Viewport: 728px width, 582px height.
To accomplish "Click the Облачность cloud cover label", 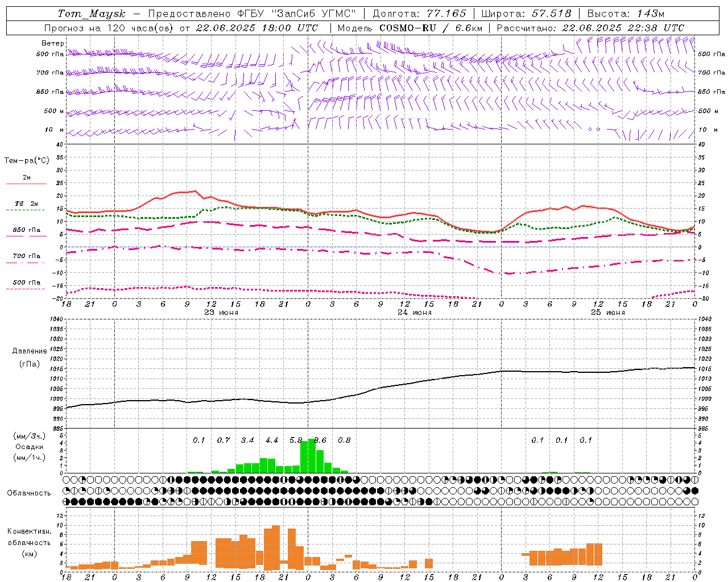I will (x=29, y=493).
